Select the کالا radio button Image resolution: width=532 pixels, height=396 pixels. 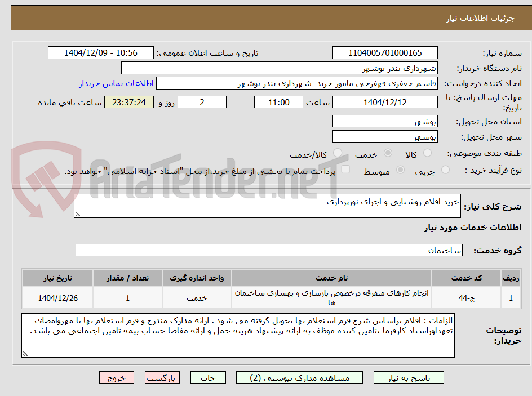428,153
